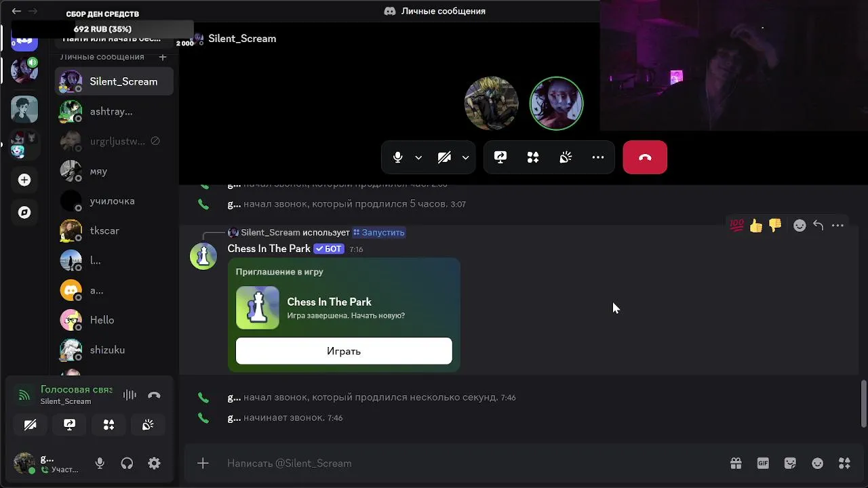Open server folder in sidebar
868x488 pixels.
[24, 144]
